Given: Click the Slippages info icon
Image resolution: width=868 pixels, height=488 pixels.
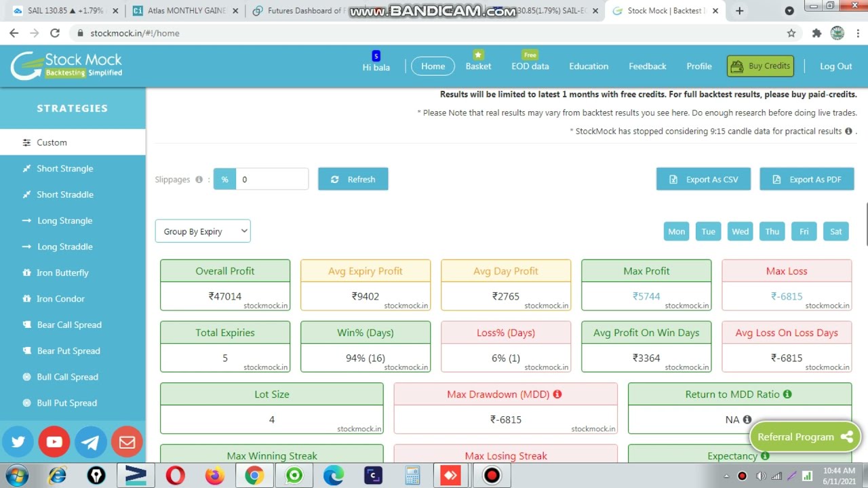Looking at the screenshot, I should tap(199, 180).
